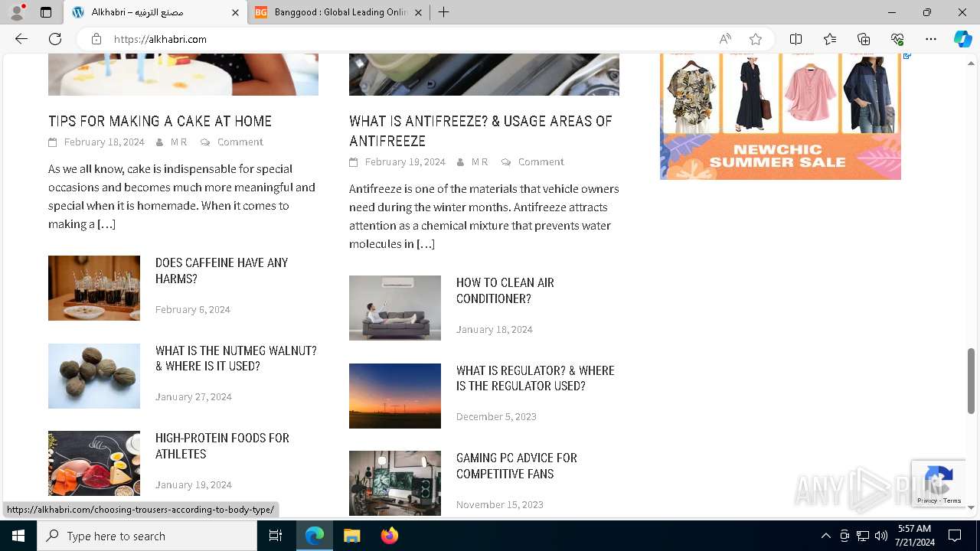Open 'What is the Nutmeg Walnut?' link

[236, 358]
